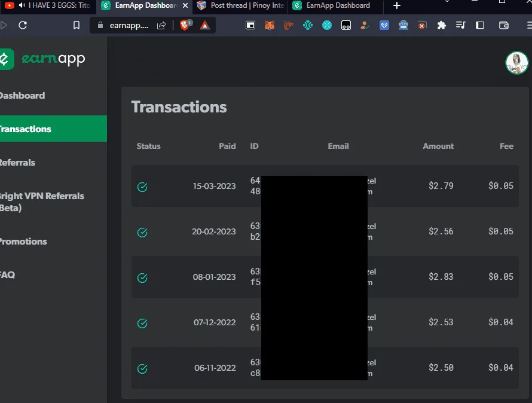Open Brave Rewards triangle icon
The height and width of the screenshot is (403, 532).
[x=204, y=25]
